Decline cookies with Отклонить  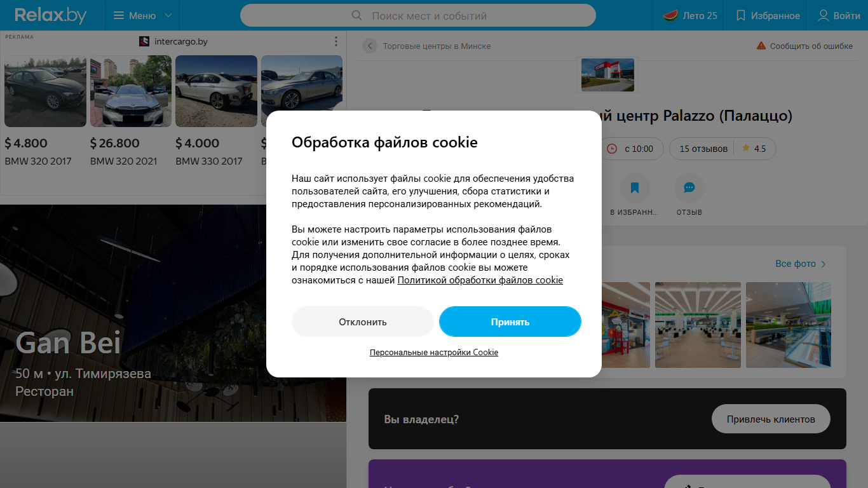363,322
